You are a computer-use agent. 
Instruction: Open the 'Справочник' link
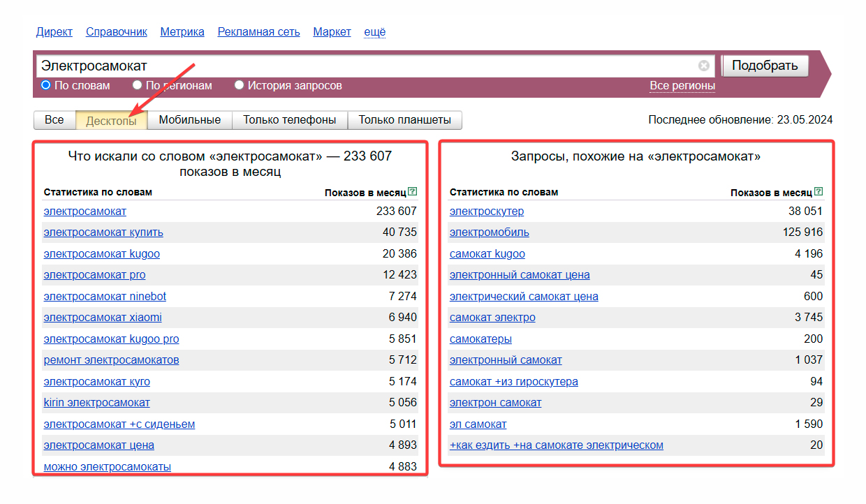[117, 32]
